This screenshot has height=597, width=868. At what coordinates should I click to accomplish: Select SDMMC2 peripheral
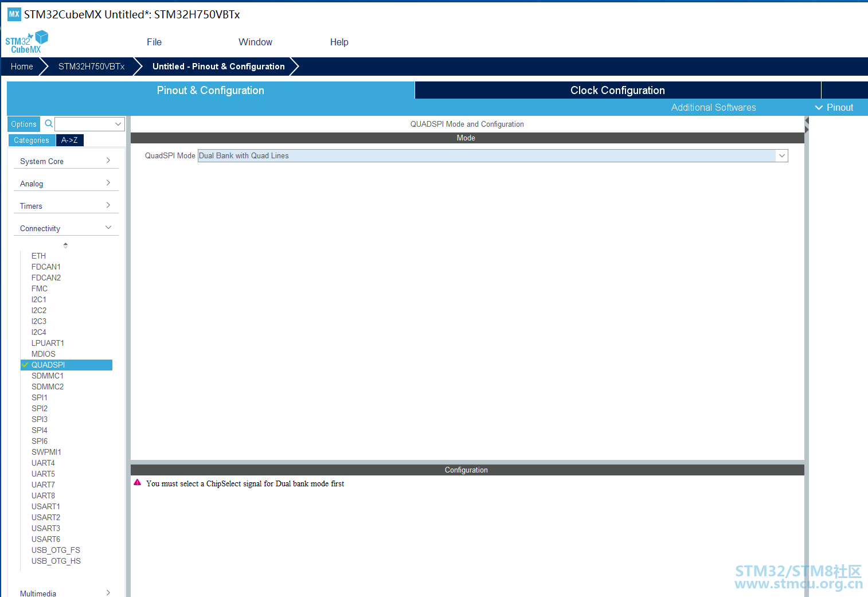(x=48, y=387)
